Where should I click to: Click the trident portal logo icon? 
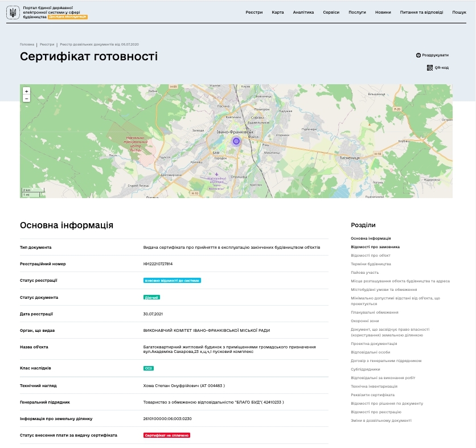pyautogui.click(x=14, y=12)
